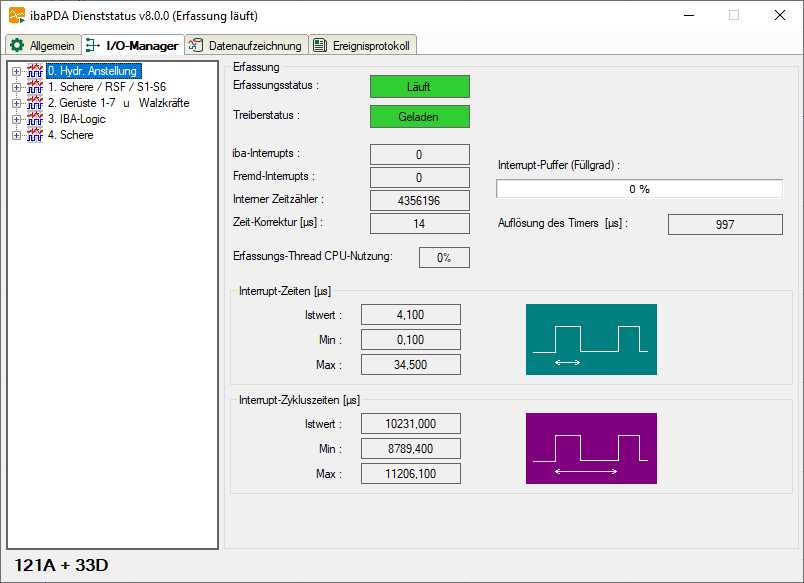Open the Datenaufzeichnung tab
This screenshot has width=804, height=583.
click(x=245, y=46)
